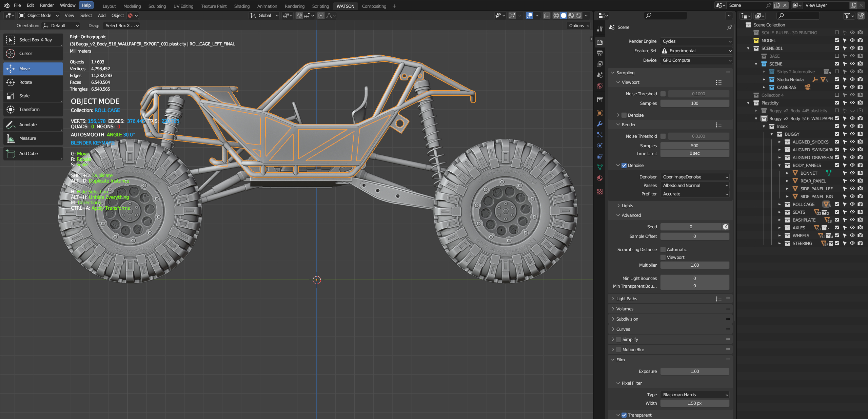Viewport: 868px width, 419px height.
Task: Toggle X-Ray viewport display icon
Action: 546,16
